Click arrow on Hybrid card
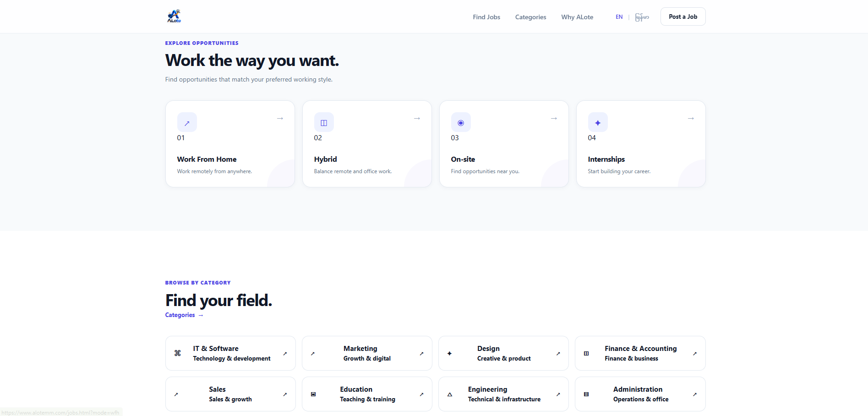This screenshot has width=868, height=416. 417,118
